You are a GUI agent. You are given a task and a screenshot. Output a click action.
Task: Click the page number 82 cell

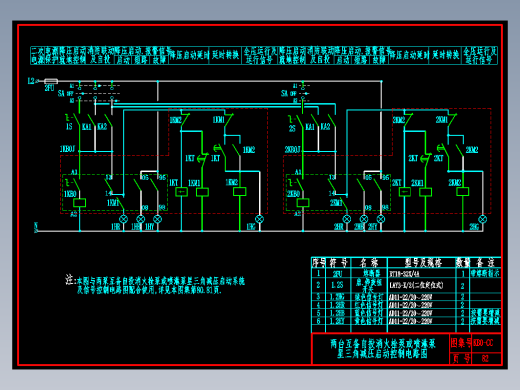pos(485,358)
